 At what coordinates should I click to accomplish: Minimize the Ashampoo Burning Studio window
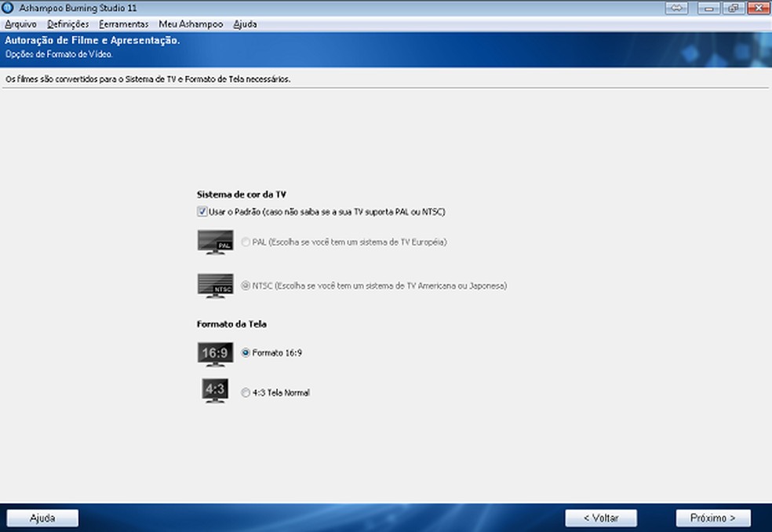coord(709,8)
